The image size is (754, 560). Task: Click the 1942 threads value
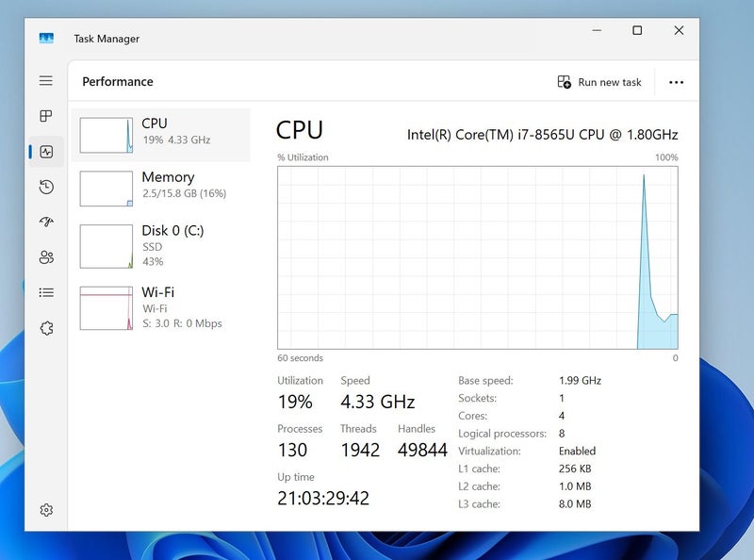(x=360, y=450)
